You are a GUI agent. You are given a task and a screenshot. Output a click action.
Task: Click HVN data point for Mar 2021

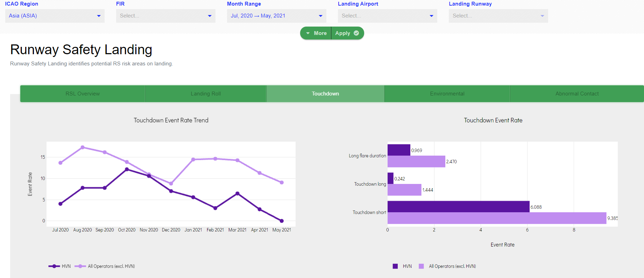238,193
